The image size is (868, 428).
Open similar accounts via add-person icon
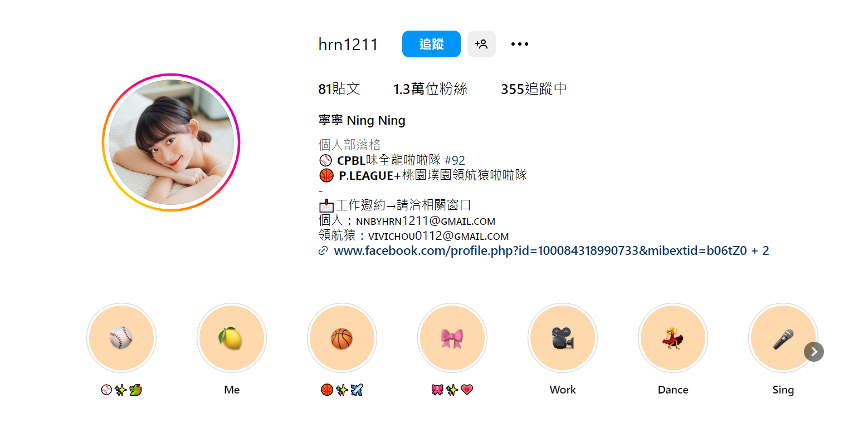pyautogui.click(x=481, y=44)
